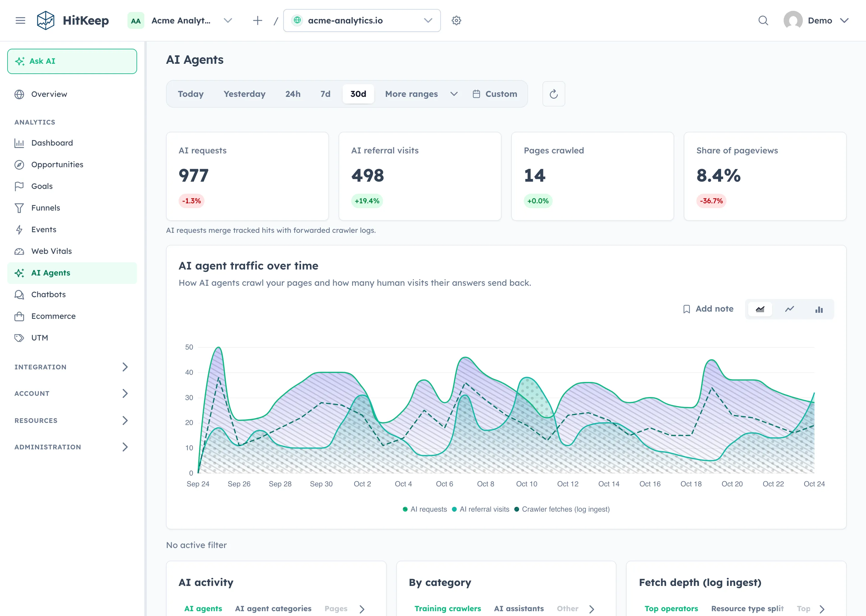Viewport: 866px width, 616px height.
Task: Click the Ask AI button
Action: pyautogui.click(x=72, y=61)
